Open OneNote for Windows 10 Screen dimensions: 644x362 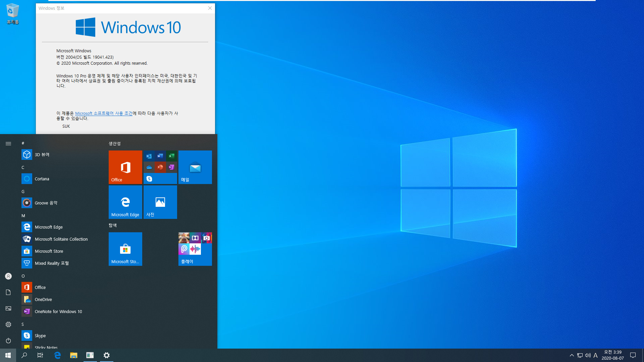pos(58,311)
